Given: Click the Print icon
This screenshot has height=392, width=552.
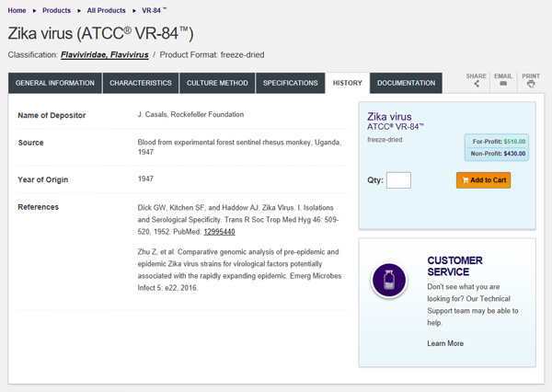Looking at the screenshot, I should pos(531,84).
